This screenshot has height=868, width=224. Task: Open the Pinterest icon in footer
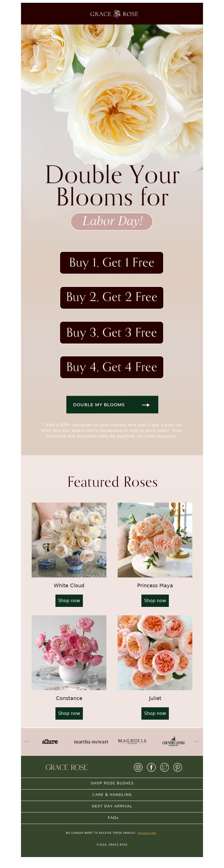[x=178, y=767]
